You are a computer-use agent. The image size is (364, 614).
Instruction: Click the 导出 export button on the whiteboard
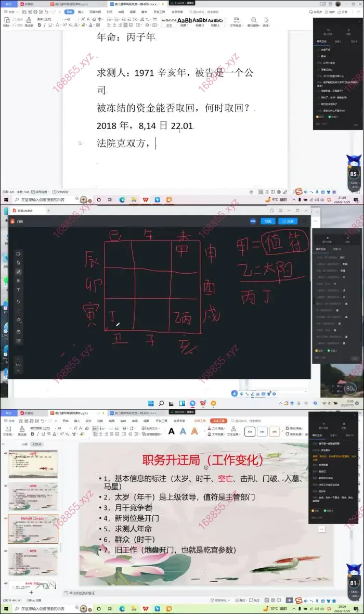tap(268, 221)
